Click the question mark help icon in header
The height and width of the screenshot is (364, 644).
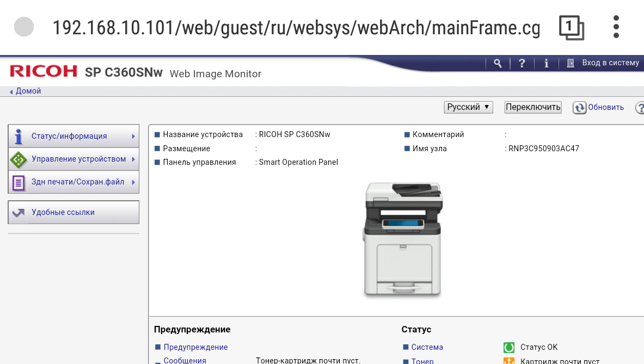[522, 63]
